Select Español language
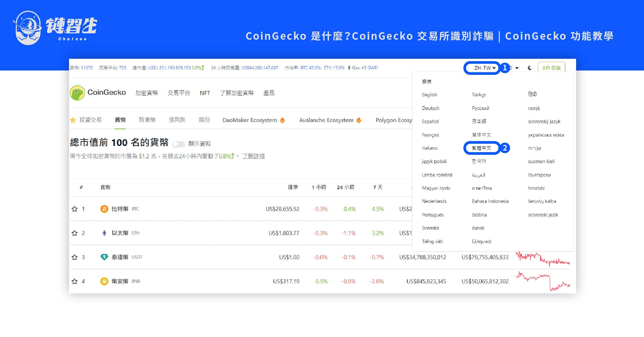The image size is (644, 337). [430, 122]
